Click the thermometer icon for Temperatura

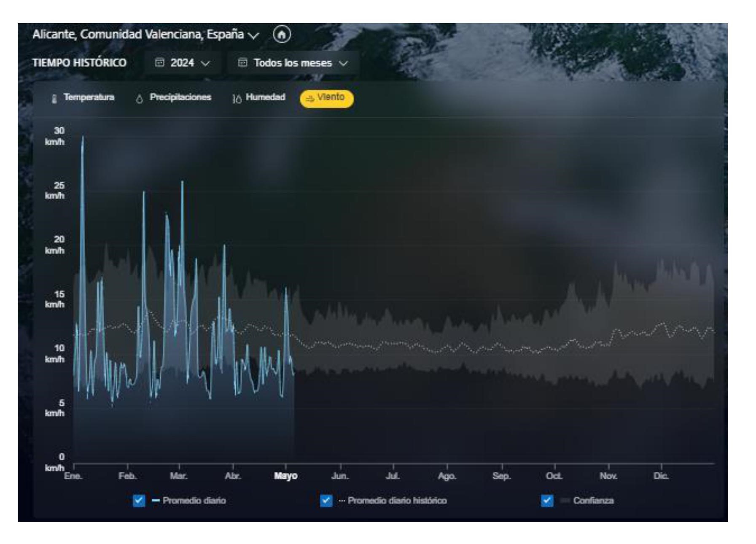[x=54, y=99]
